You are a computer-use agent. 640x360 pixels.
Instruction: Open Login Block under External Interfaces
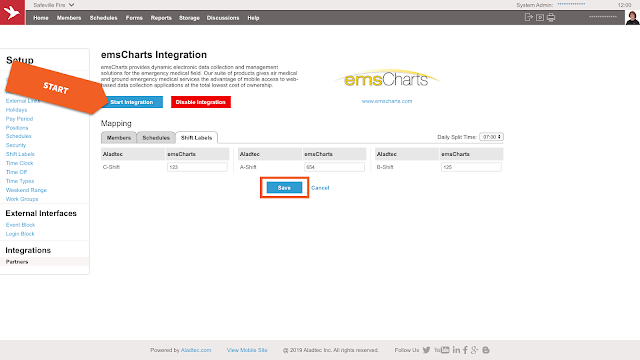[x=20, y=234]
